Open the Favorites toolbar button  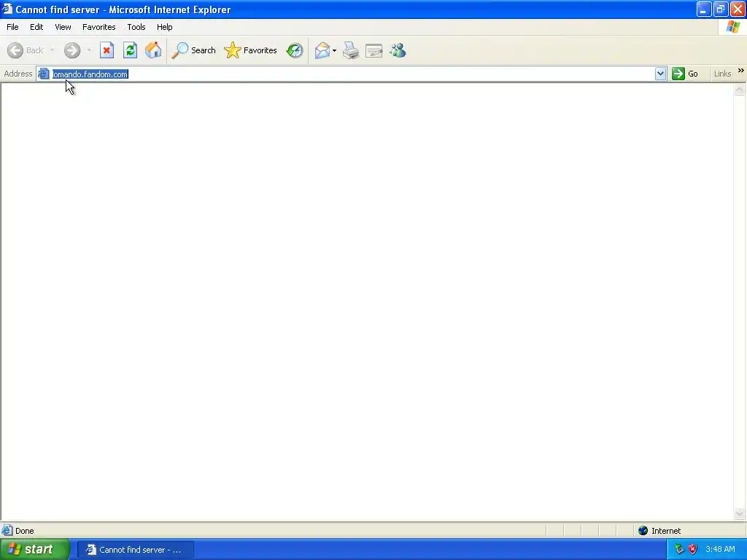pyautogui.click(x=251, y=50)
